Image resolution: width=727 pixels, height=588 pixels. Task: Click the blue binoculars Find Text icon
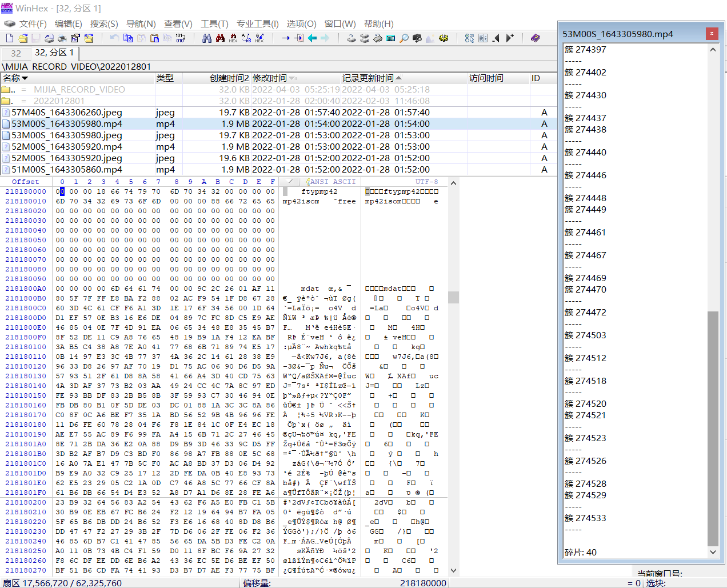[207, 38]
